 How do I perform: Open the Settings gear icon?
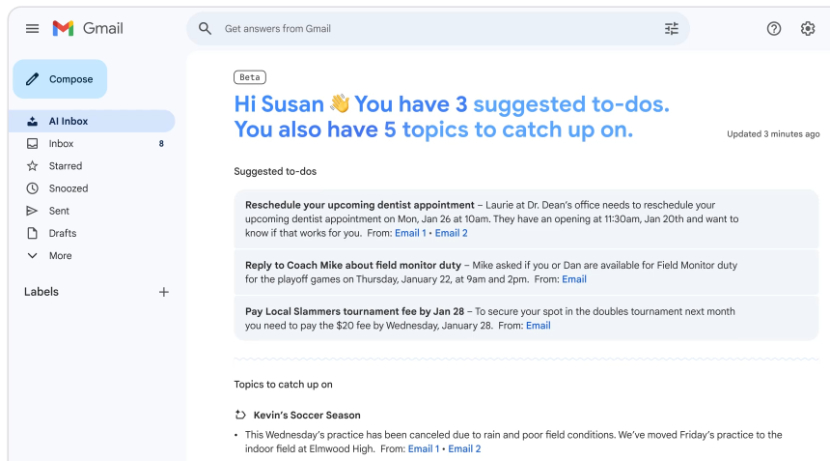[808, 29]
